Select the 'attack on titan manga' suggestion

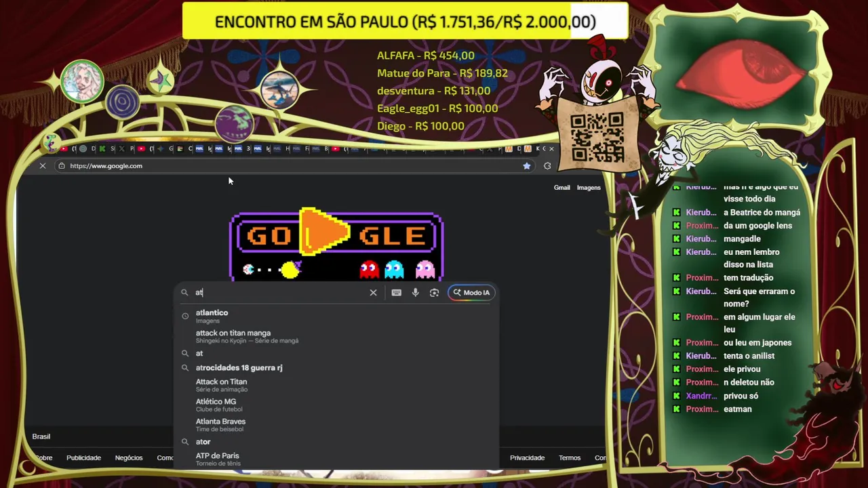pos(336,336)
